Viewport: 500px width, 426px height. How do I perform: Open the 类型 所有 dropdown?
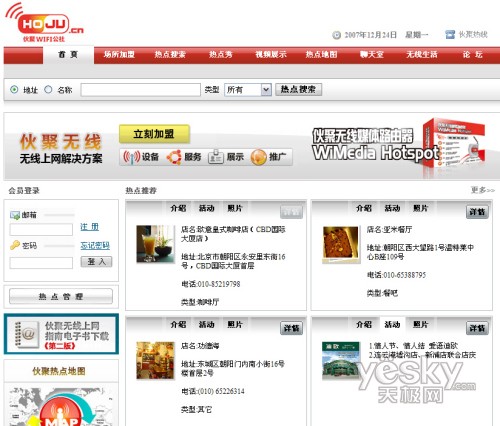coord(248,90)
